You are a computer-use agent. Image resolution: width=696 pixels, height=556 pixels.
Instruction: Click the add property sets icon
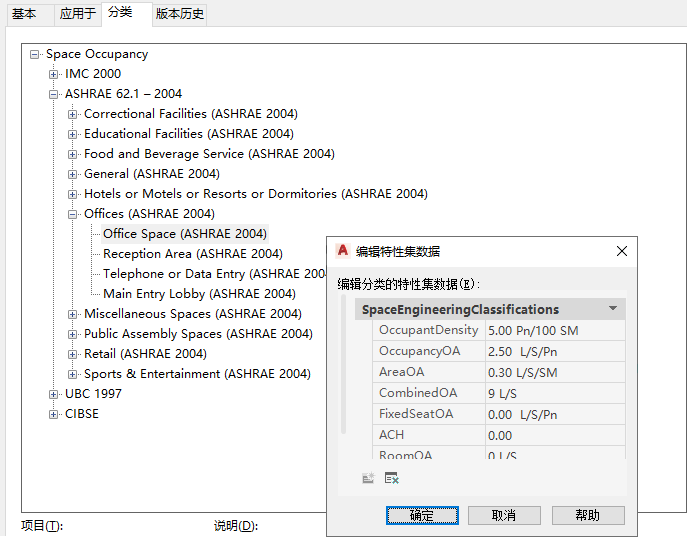click(x=368, y=478)
